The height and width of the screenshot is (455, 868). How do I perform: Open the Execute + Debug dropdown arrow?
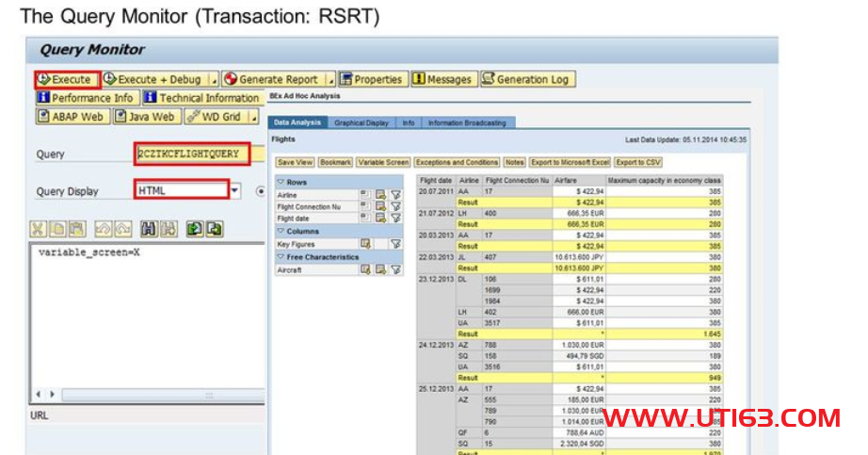[x=213, y=80]
